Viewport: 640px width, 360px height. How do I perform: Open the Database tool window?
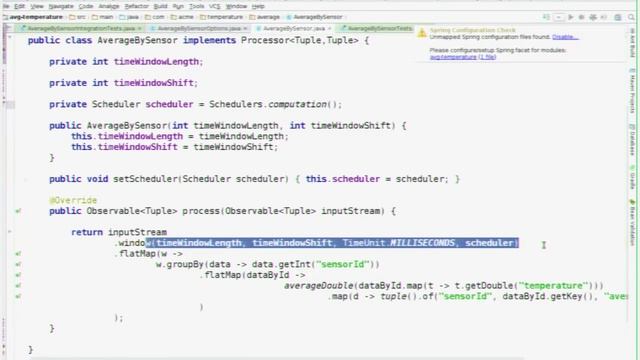click(x=632, y=140)
